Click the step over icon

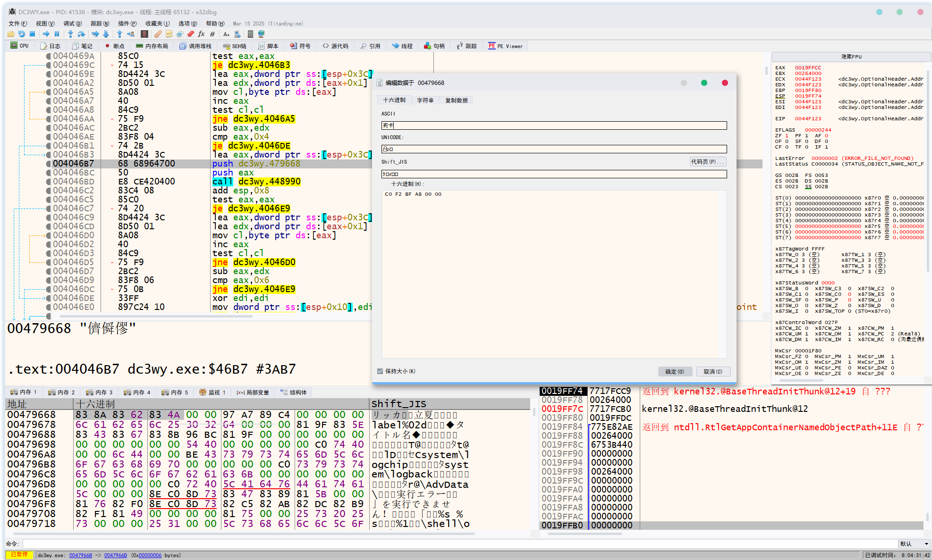82,34
